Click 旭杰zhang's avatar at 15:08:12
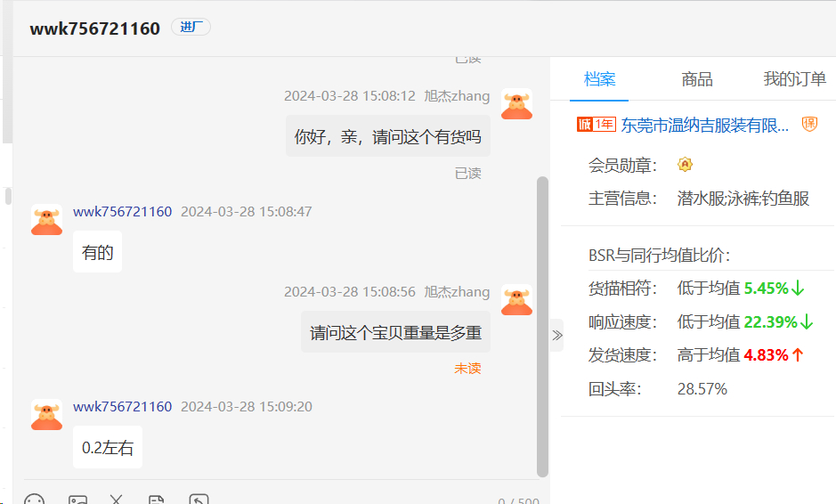 516,104
